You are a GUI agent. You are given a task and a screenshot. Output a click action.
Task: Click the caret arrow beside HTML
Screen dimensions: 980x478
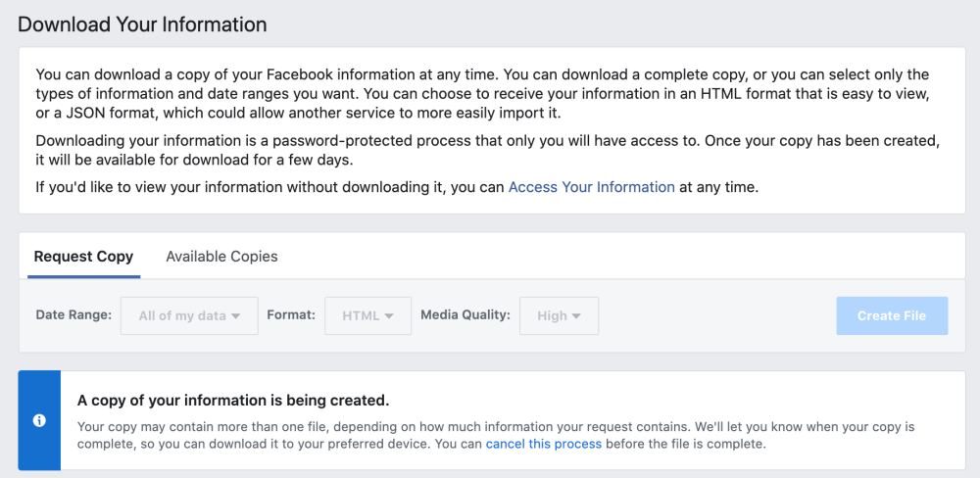point(389,316)
